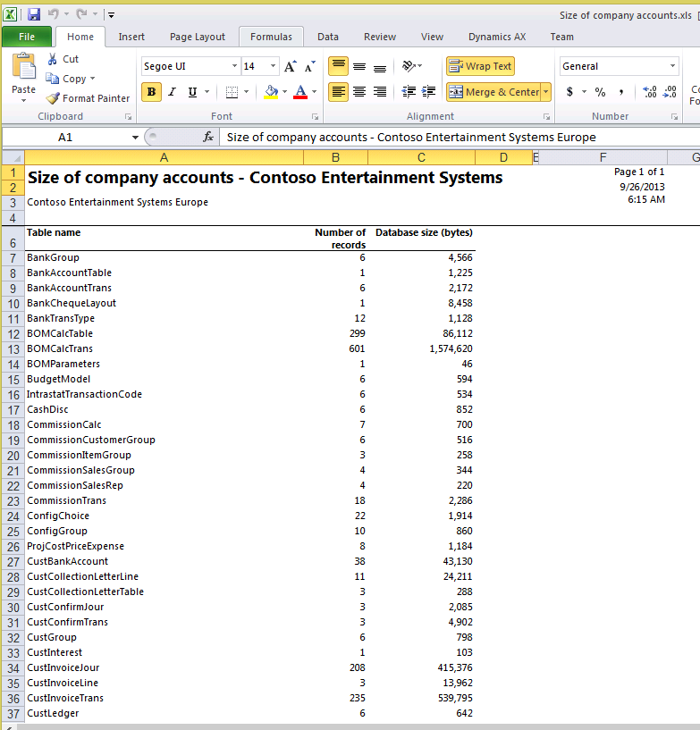The height and width of the screenshot is (730, 700).
Task: Save the workbook from Quick Access Toolbar
Action: coord(34,14)
